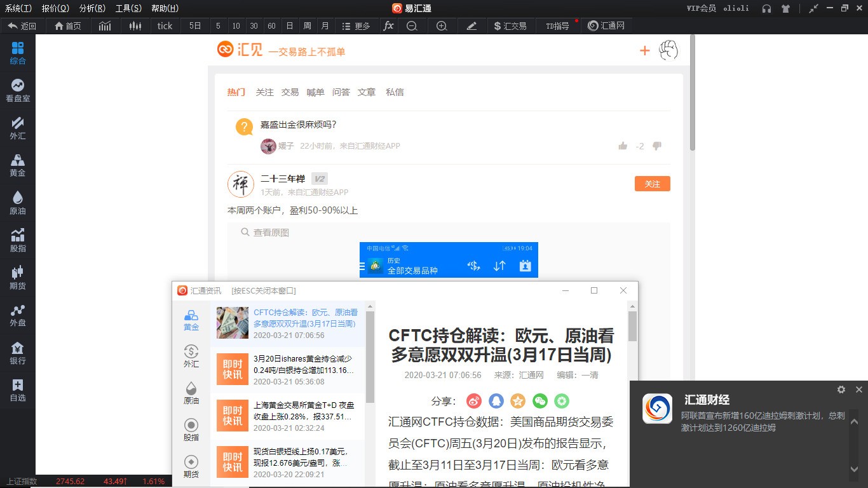Select 外汇 category in 汇通资讯 window

(191, 356)
